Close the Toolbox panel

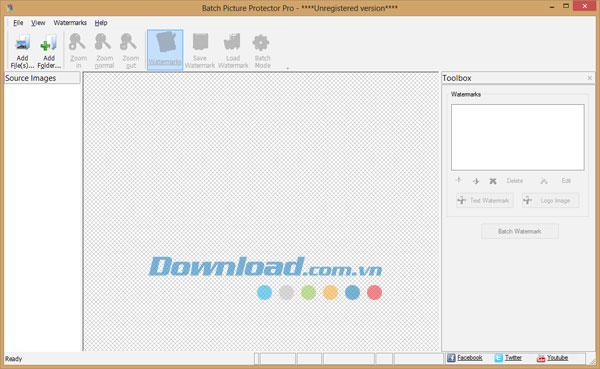coord(589,78)
